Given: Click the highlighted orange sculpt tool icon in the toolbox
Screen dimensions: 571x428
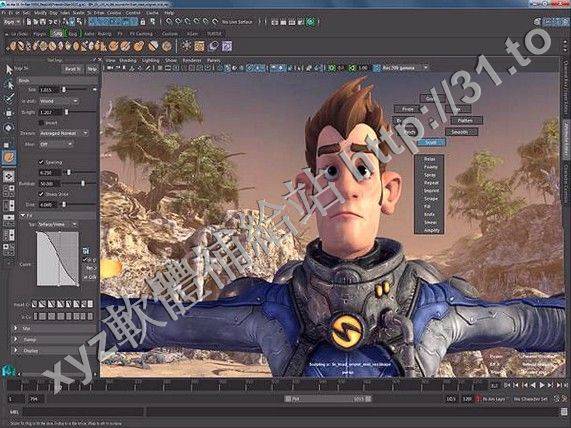Looking at the screenshot, I should (x=9, y=157).
